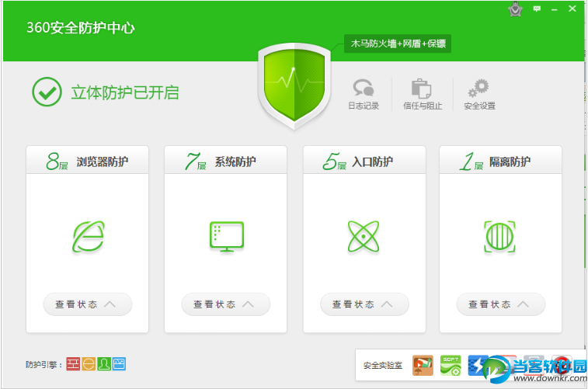Select the orange protection engine icon
The image size is (588, 389).
89,363
